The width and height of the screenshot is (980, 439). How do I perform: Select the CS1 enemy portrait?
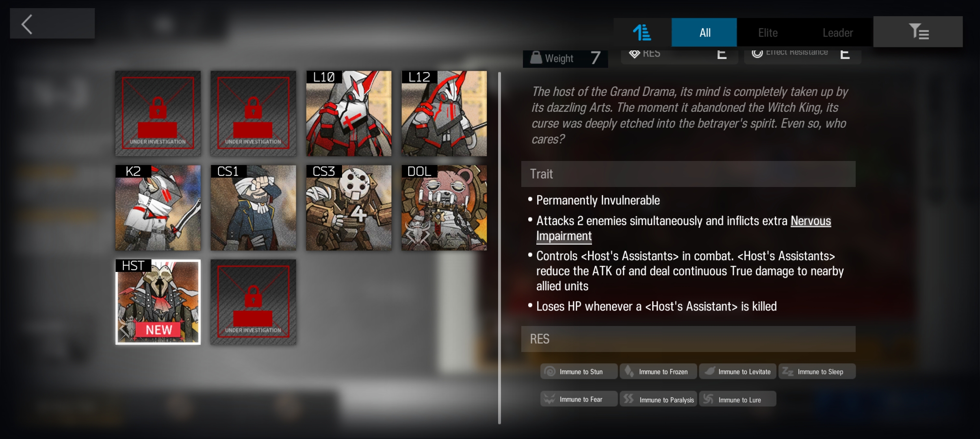pos(253,208)
